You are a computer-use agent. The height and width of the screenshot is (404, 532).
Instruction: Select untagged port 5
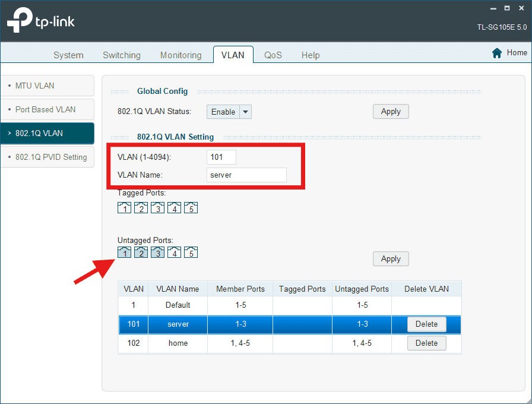coord(191,252)
